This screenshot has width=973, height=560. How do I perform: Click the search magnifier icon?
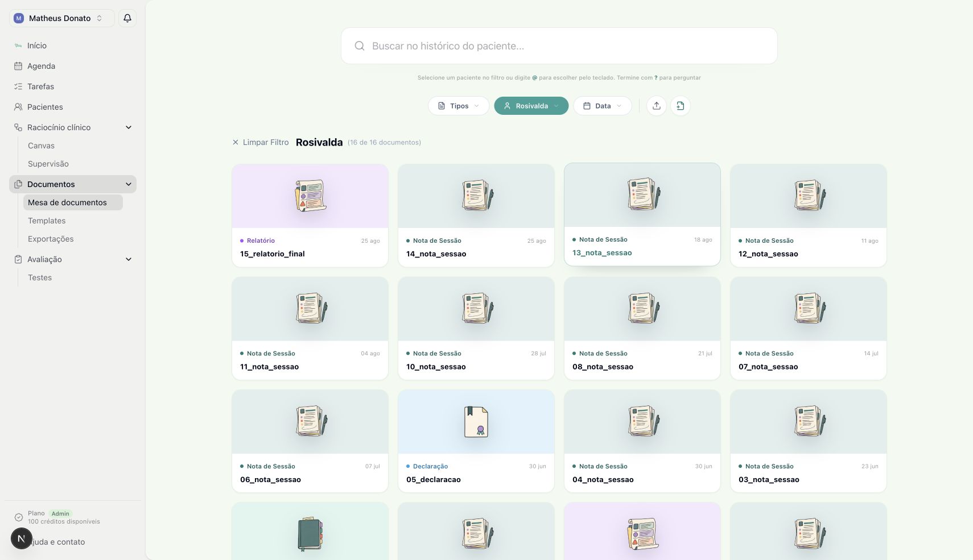(x=360, y=46)
